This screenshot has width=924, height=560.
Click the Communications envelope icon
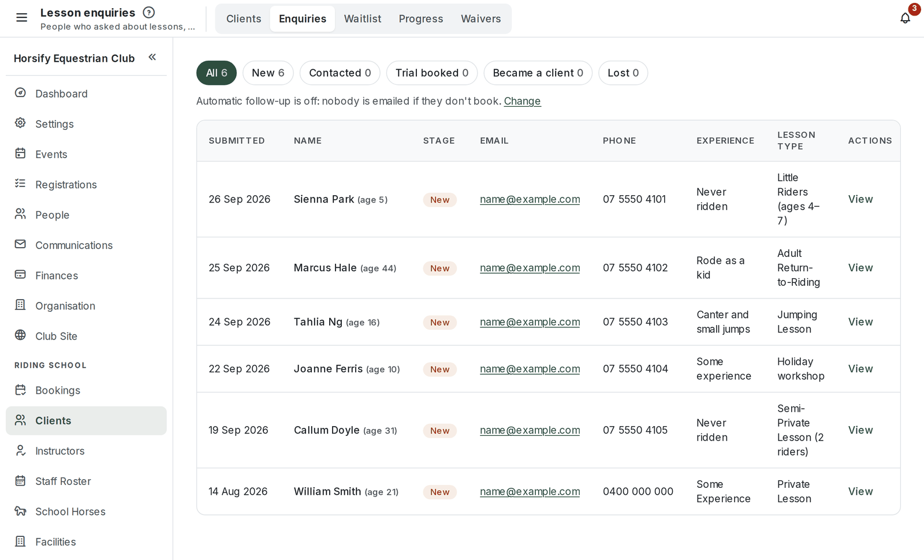[x=20, y=244]
